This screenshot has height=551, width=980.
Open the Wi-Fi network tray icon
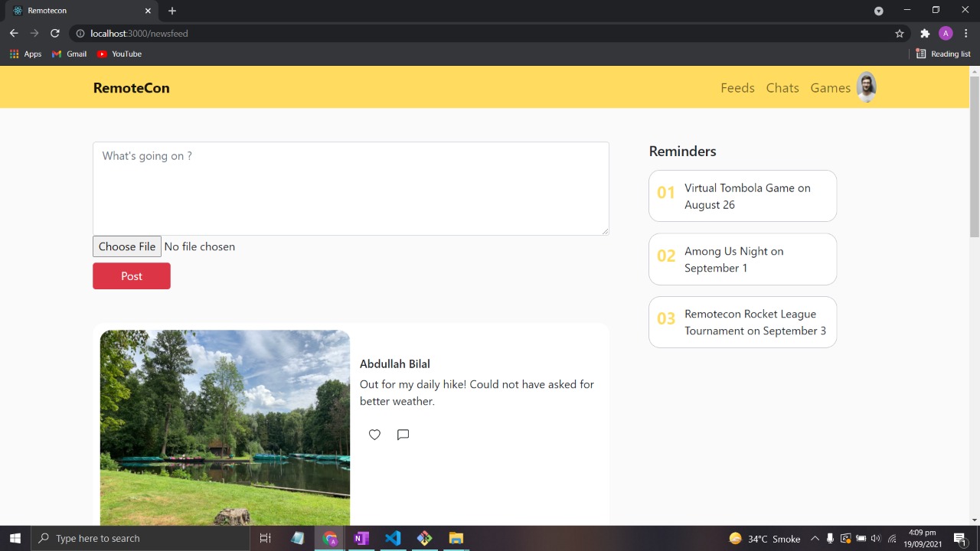tap(892, 538)
